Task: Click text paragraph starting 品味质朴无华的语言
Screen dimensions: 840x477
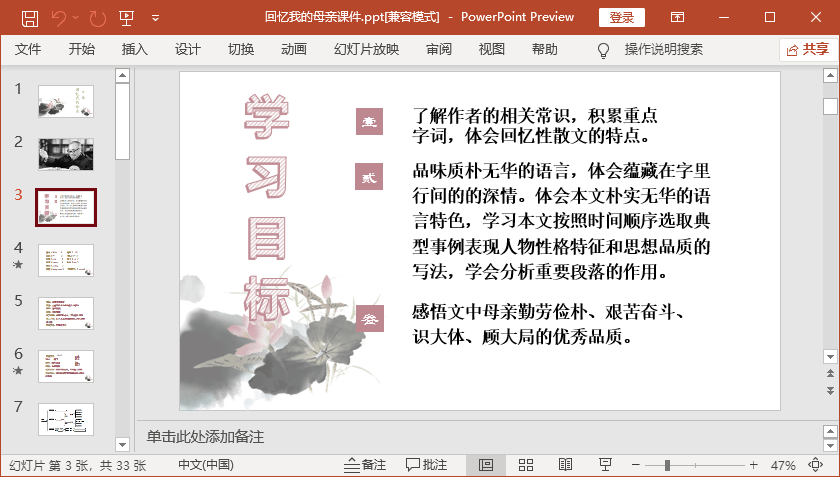Action: tap(561, 221)
